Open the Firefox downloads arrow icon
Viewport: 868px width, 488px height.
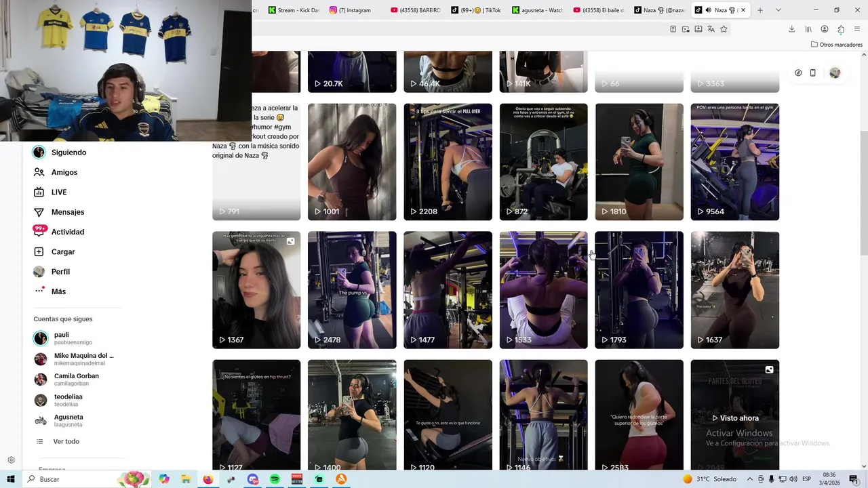point(791,29)
